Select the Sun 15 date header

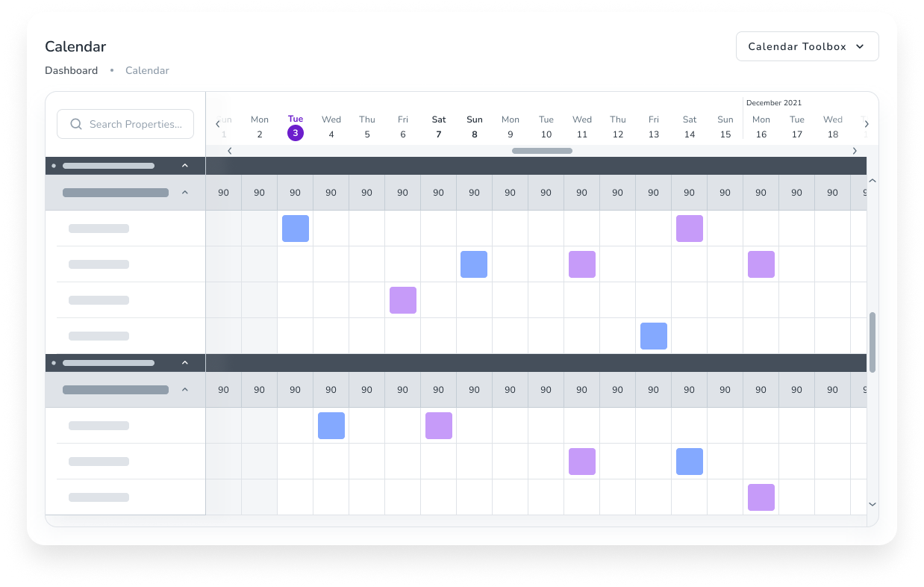click(725, 127)
